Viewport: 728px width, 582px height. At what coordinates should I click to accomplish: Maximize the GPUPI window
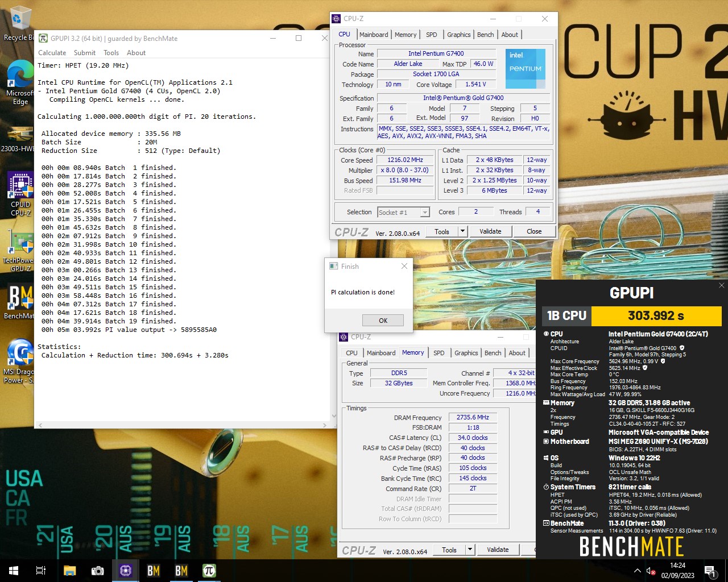(299, 38)
